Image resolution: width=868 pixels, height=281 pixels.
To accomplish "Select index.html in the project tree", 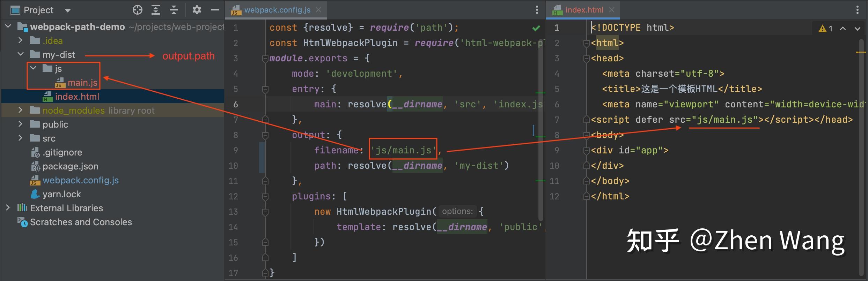I will [77, 97].
